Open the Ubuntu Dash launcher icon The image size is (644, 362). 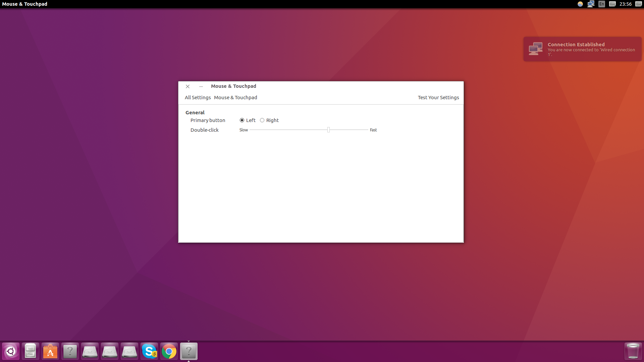pyautogui.click(x=11, y=351)
